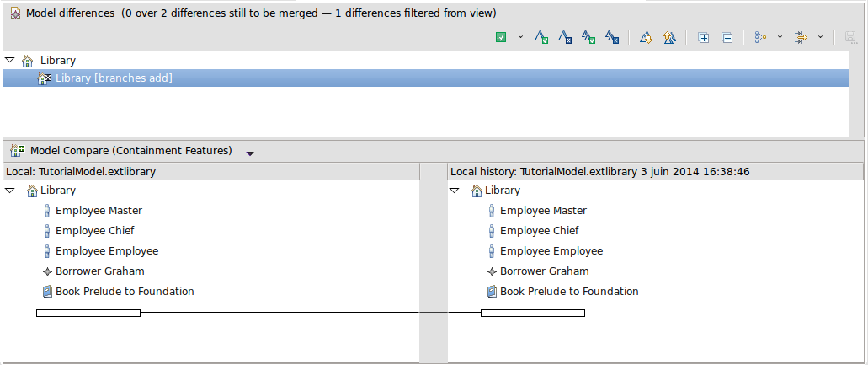Click the Filters toolbar icon
Screen dimensions: 868x365
[x=801, y=38]
